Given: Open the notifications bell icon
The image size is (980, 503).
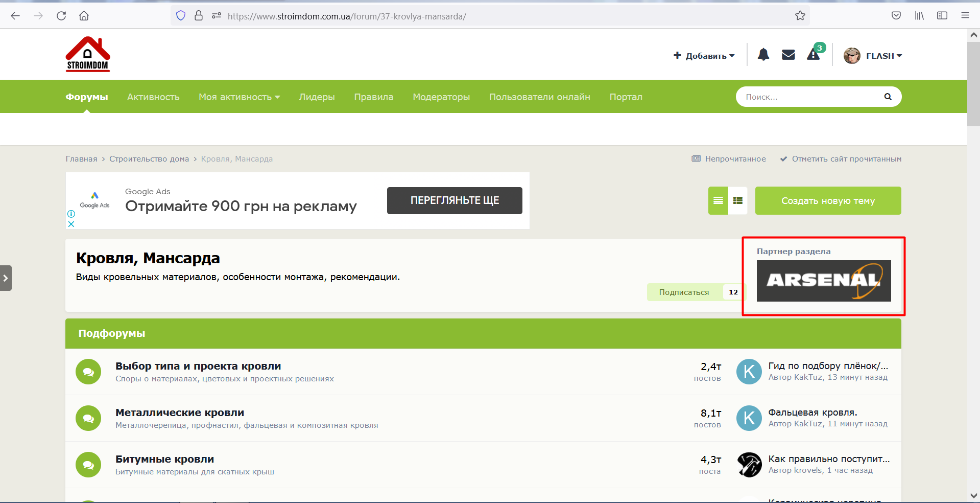Looking at the screenshot, I should [763, 55].
